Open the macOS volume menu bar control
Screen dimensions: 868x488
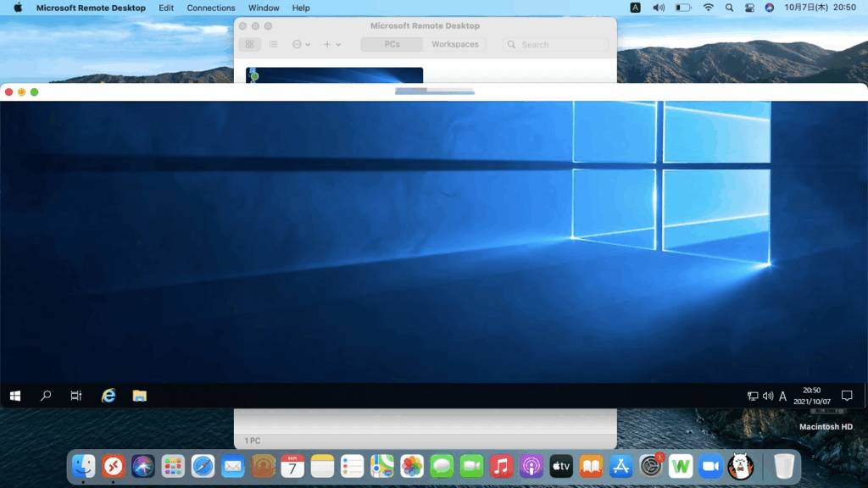click(658, 8)
